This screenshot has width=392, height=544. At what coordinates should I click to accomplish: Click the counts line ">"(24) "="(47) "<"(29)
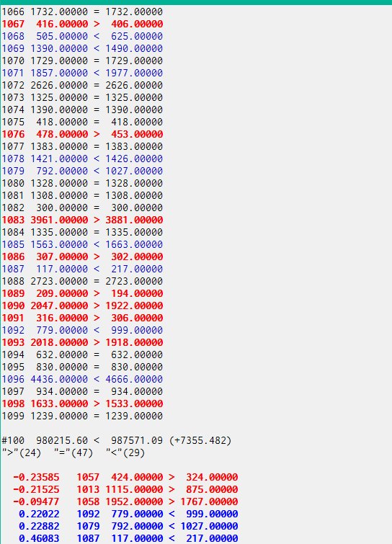click(73, 452)
